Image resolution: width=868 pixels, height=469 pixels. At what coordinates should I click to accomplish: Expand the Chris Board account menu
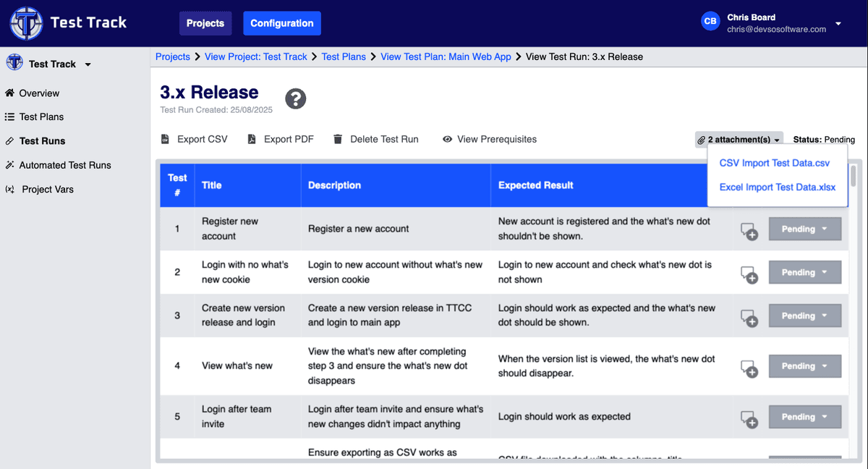point(838,23)
